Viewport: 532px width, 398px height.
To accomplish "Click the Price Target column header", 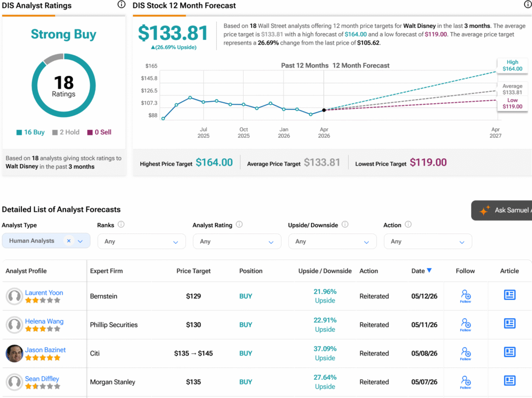I will [x=193, y=271].
